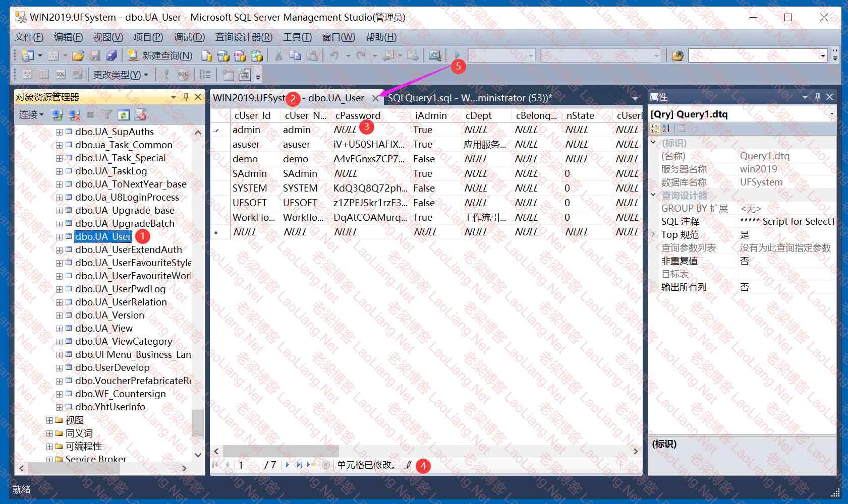The width and height of the screenshot is (848, 504).
Task: Click the Open File folder icon
Action: [78, 55]
